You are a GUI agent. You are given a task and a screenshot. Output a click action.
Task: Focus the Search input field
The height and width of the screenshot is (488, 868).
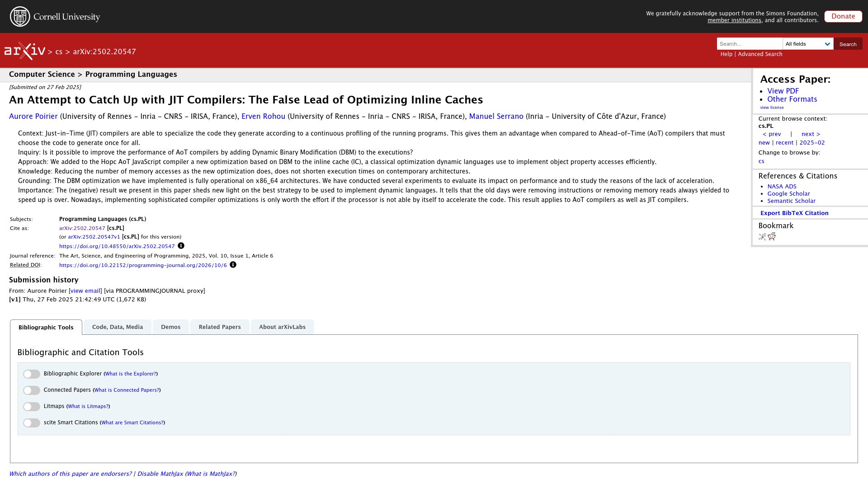pos(750,44)
